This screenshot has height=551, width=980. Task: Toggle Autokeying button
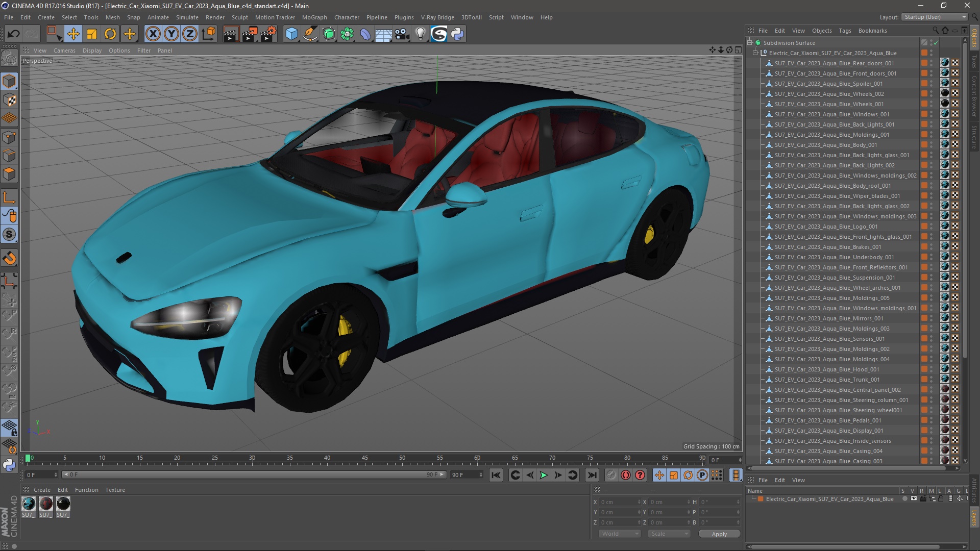[625, 475]
